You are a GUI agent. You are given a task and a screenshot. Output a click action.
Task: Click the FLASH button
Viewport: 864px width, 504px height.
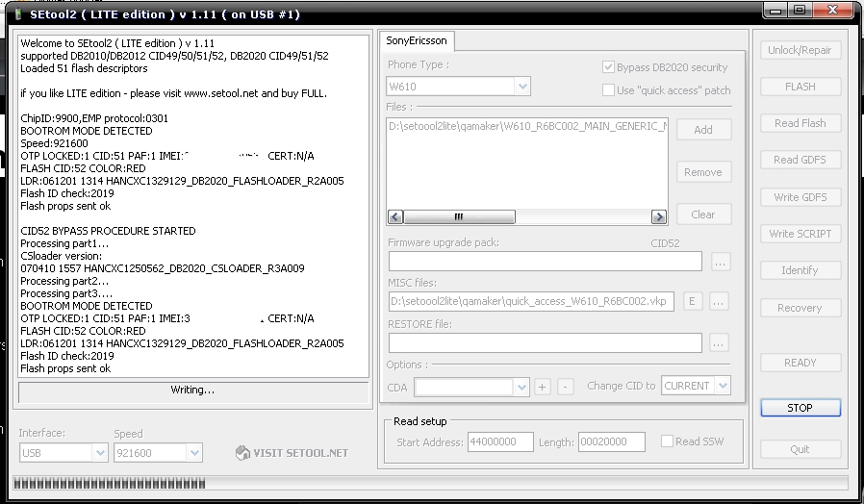pyautogui.click(x=800, y=87)
